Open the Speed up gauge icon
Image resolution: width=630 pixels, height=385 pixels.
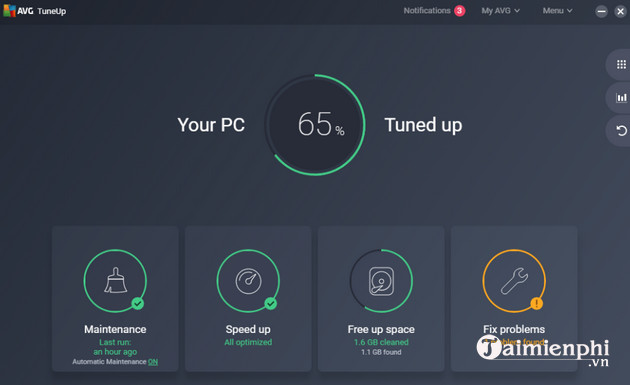pyautogui.click(x=248, y=281)
